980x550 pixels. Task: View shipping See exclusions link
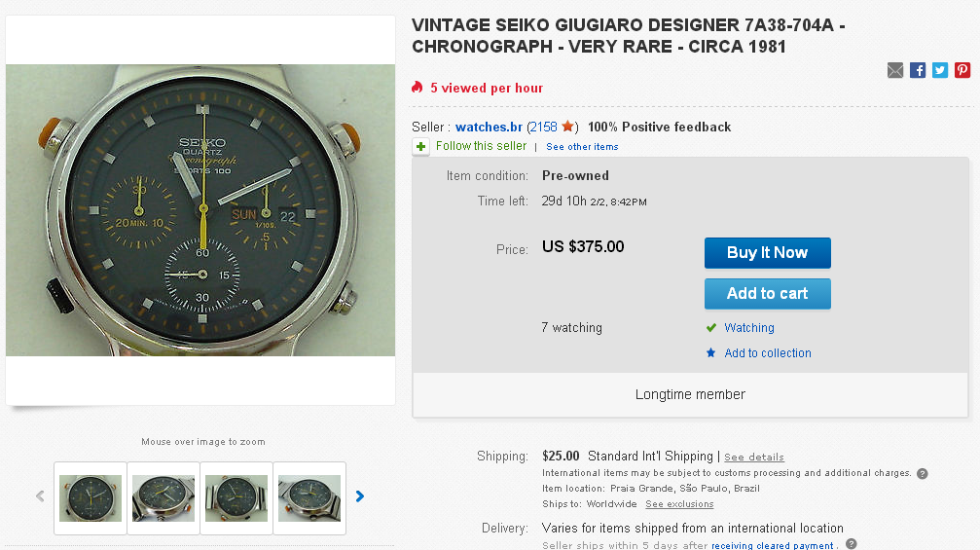(x=679, y=504)
